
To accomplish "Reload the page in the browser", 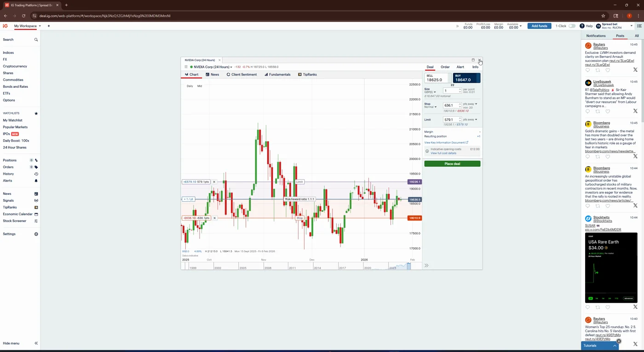I will click(x=23, y=16).
